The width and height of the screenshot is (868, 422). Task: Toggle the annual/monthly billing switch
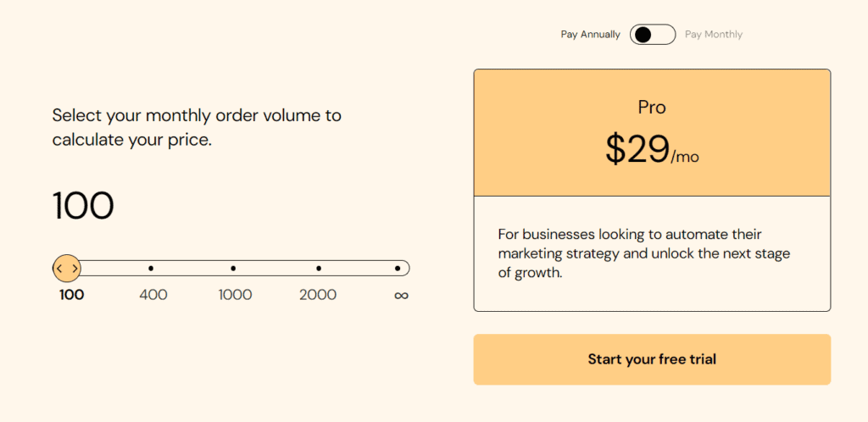point(653,35)
